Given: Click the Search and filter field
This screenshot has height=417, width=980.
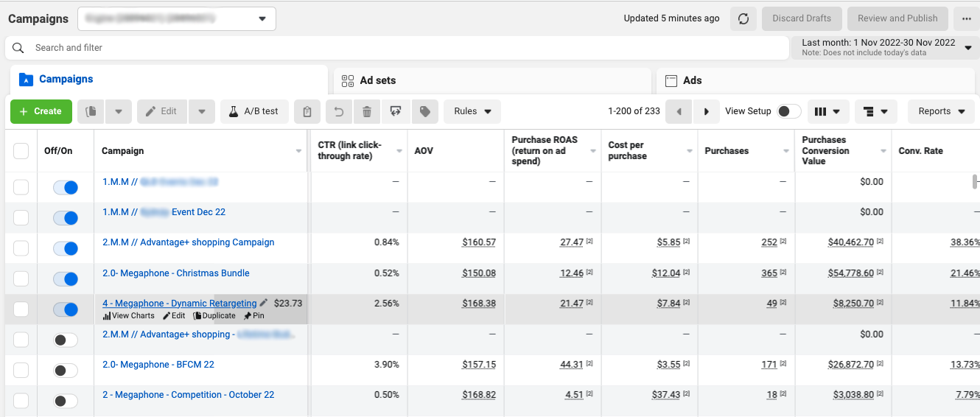Looking at the screenshot, I should (x=398, y=48).
